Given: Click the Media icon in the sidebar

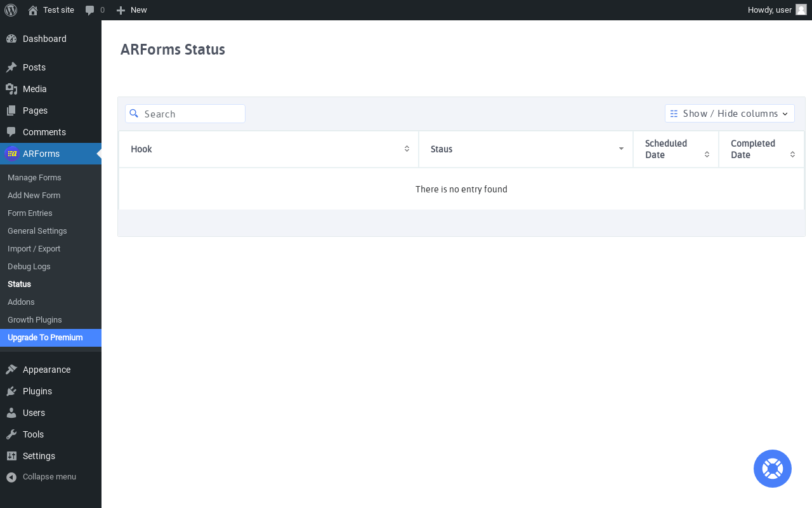Looking at the screenshot, I should [11, 89].
